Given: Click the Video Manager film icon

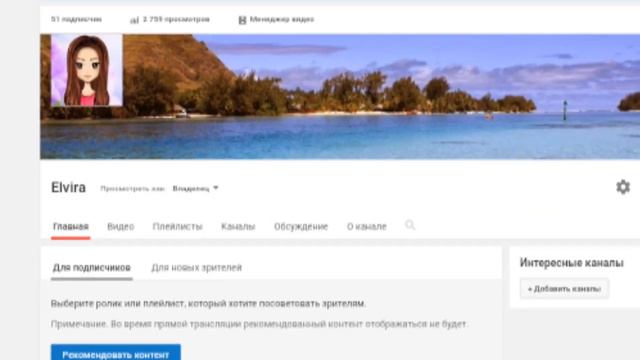Looking at the screenshot, I should (242, 20).
